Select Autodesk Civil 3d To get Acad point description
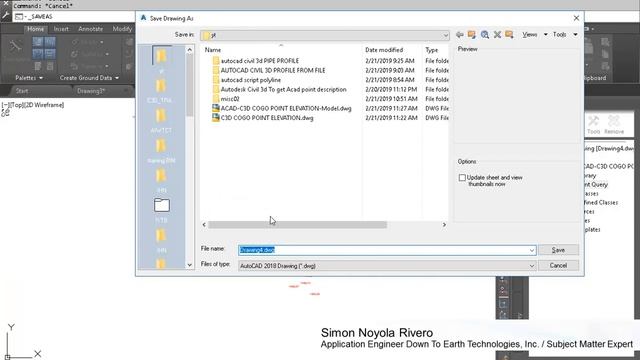The width and height of the screenshot is (640, 360). (283, 89)
